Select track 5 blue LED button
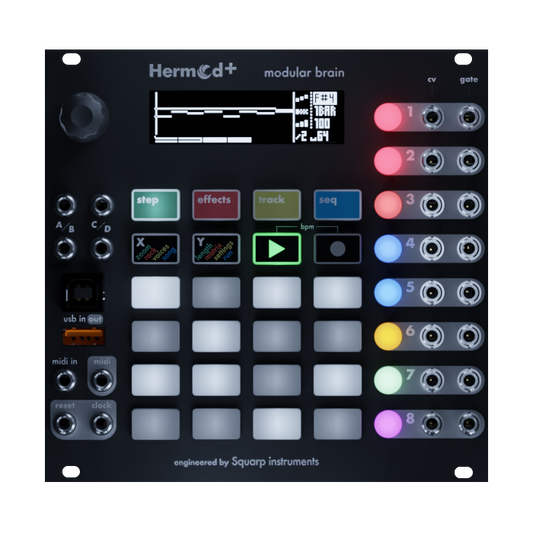The height and width of the screenshot is (533, 533). point(388,292)
